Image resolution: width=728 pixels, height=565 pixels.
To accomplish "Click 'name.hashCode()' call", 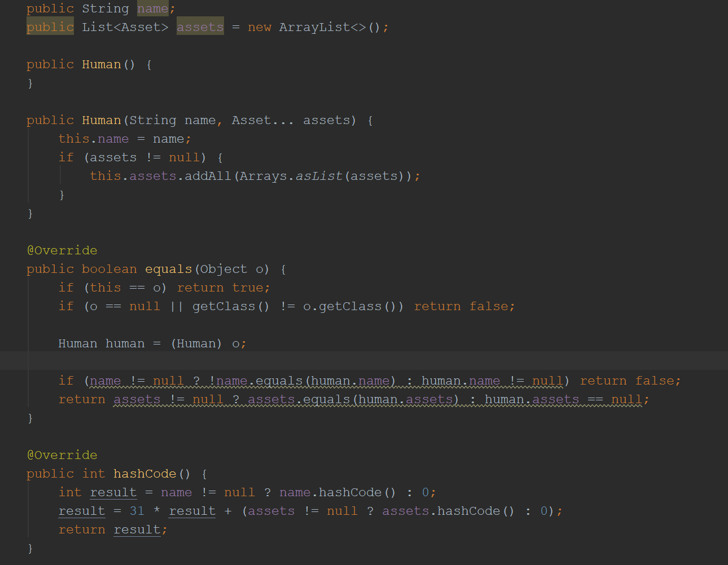I will 337,492.
